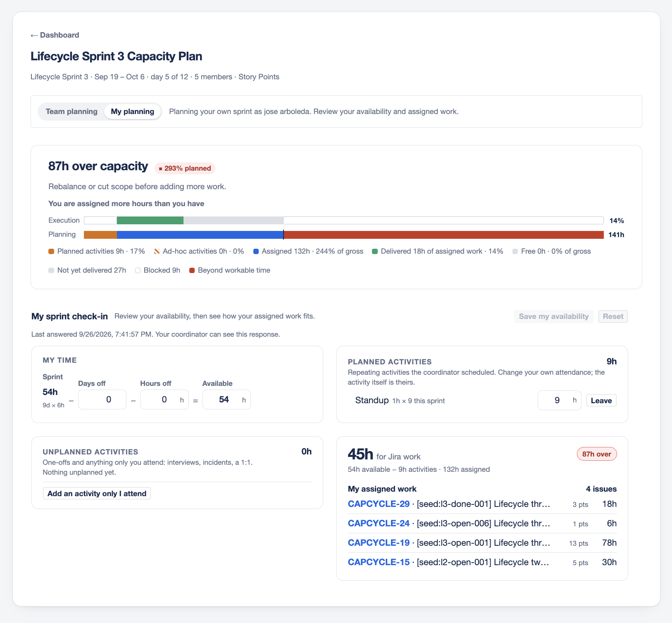Click '87h over capacity' heading
672x623 pixels.
(x=98, y=166)
